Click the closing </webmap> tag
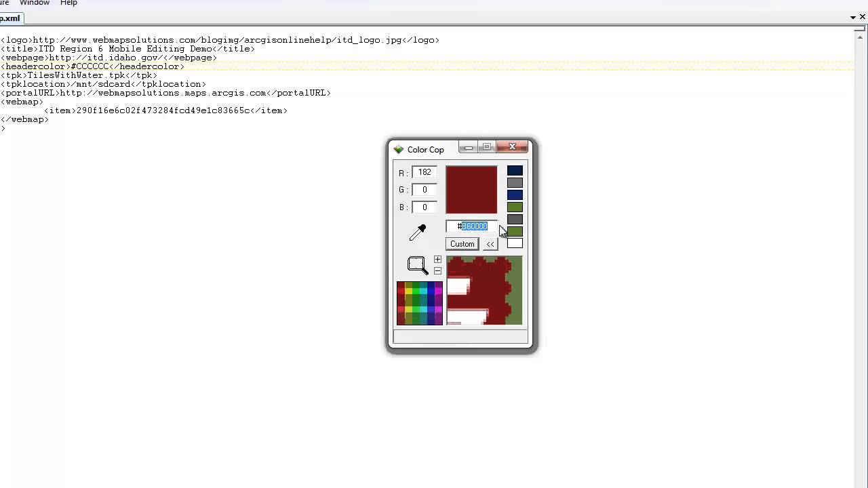This screenshot has height=488, width=868. [24, 119]
